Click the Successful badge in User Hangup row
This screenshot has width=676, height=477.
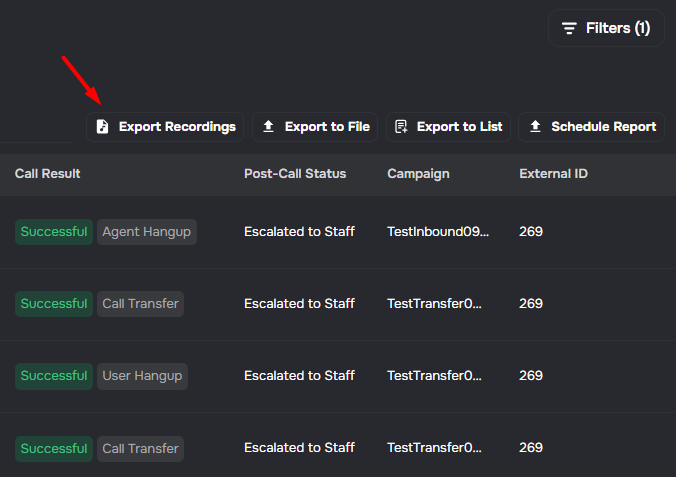[54, 376]
